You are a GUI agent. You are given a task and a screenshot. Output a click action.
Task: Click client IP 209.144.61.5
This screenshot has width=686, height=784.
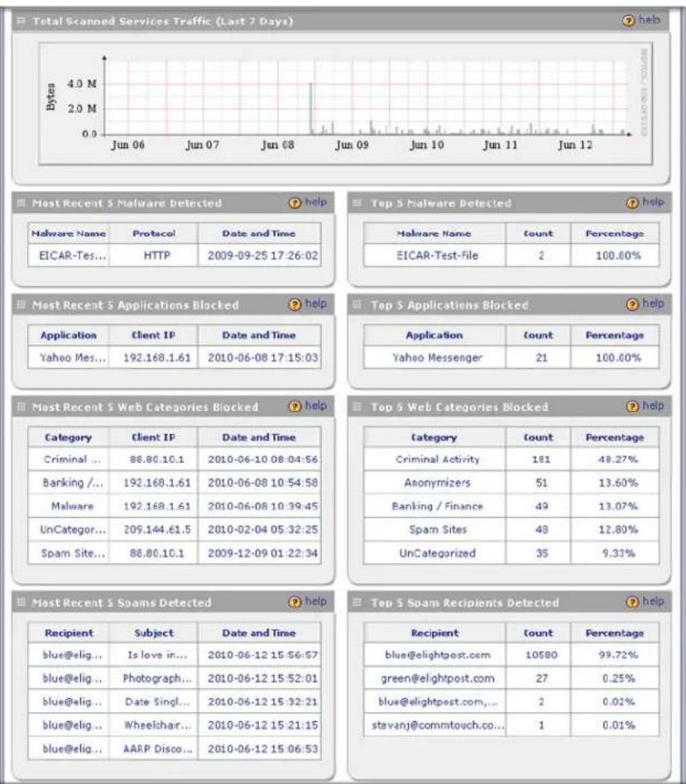[156, 529]
